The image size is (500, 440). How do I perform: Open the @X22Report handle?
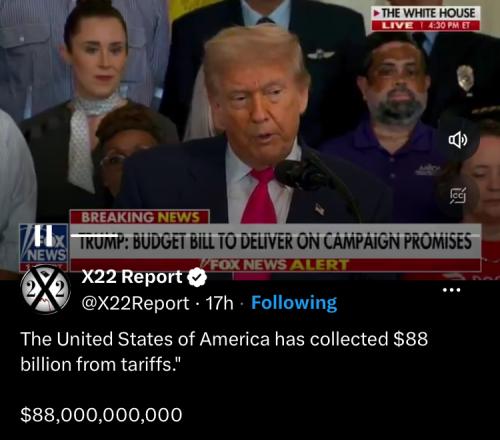(x=135, y=303)
